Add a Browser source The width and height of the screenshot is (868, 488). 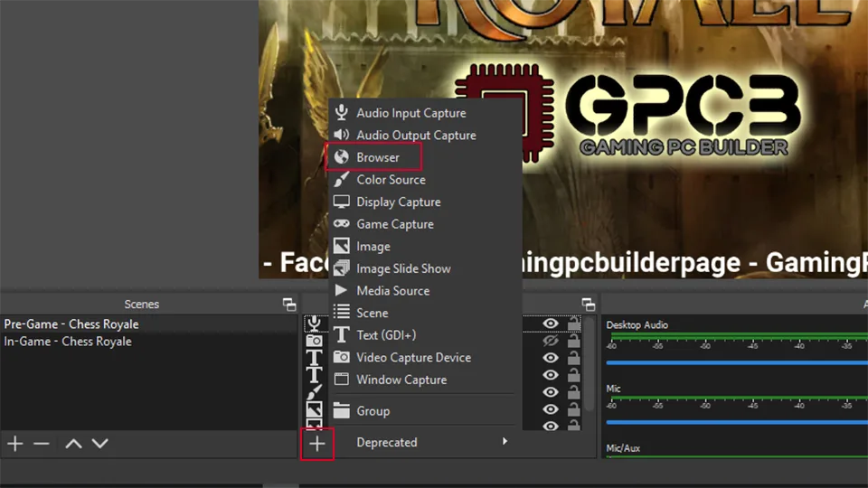[x=425, y=157]
